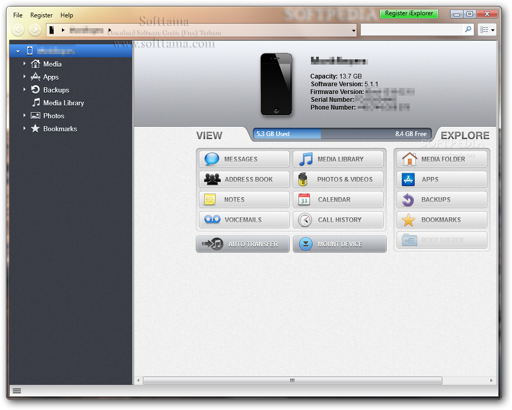The image size is (512, 410).
Task: Click the Media Library note icon in sidebar
Action: pyautogui.click(x=36, y=102)
